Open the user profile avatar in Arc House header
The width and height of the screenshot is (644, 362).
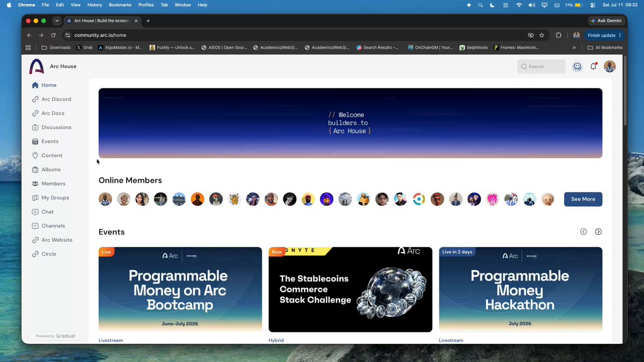(x=610, y=67)
